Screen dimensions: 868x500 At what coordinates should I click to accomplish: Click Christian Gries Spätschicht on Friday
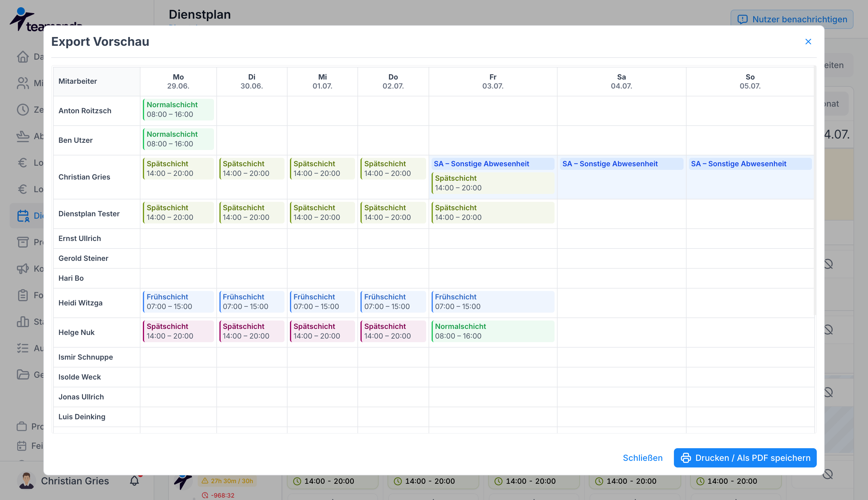pos(493,183)
